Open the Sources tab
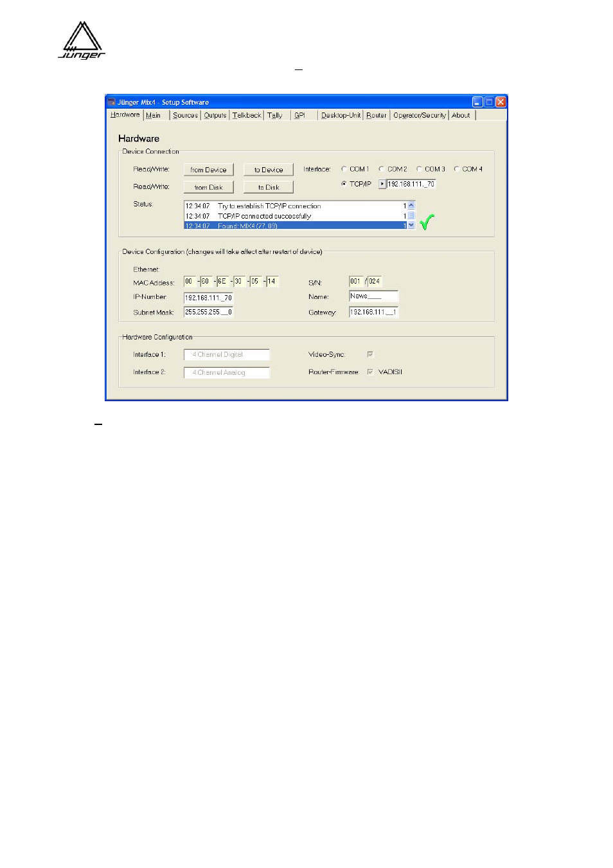 [185, 115]
